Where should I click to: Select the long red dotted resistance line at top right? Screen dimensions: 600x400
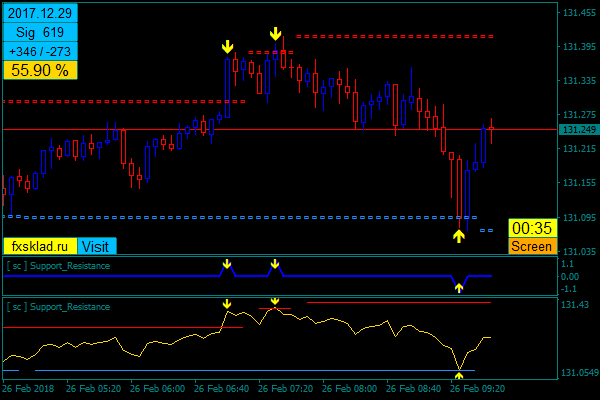[395, 36]
